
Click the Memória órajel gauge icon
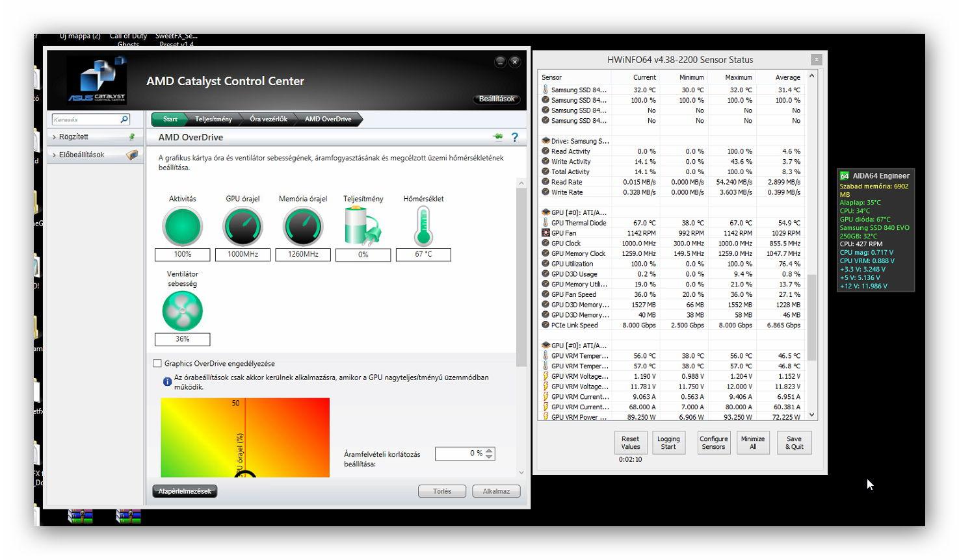(303, 227)
